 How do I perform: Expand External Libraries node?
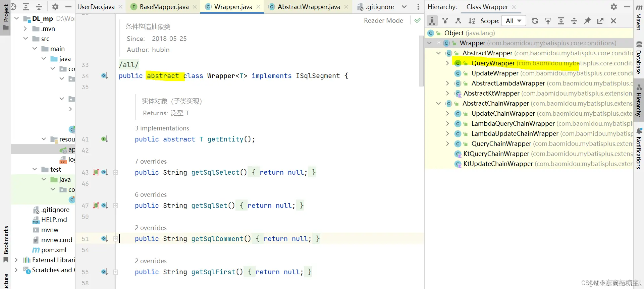pos(16,260)
